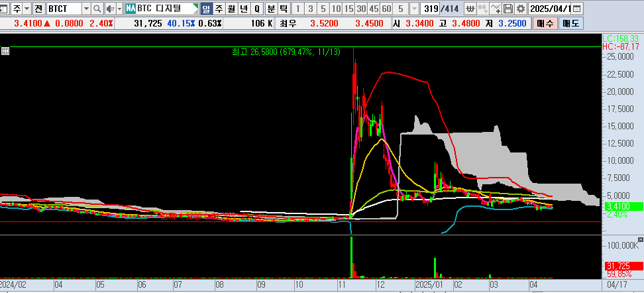Select the 60 interval button
Screen dimensions: 644x293
click(386, 8)
